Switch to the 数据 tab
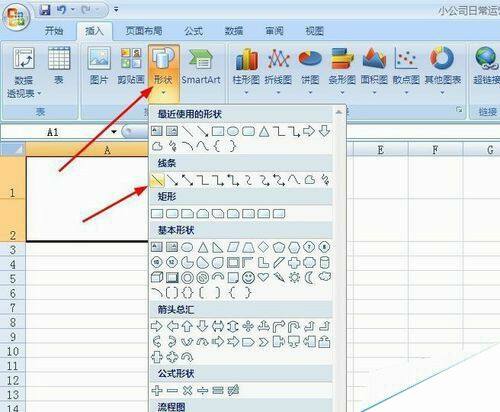 (234, 31)
